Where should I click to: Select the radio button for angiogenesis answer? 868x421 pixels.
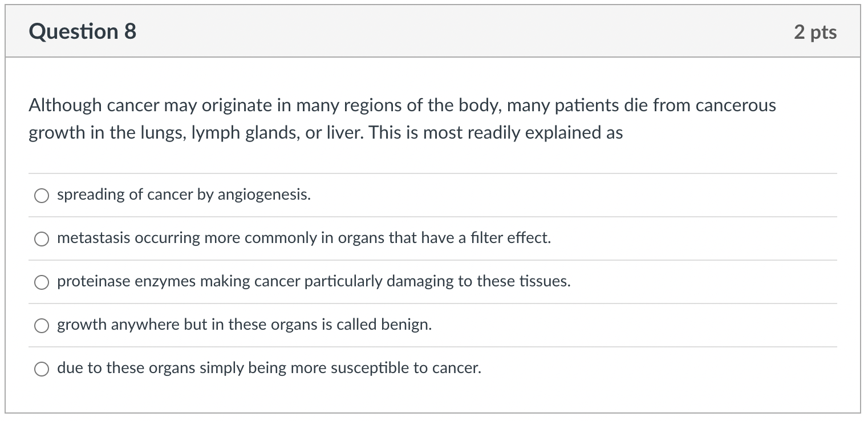pyautogui.click(x=42, y=196)
